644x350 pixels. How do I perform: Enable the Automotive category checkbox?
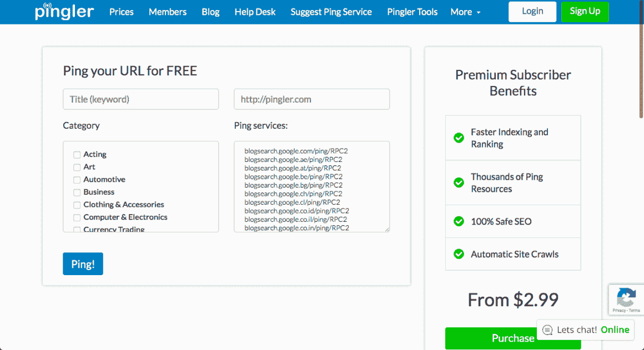point(77,180)
